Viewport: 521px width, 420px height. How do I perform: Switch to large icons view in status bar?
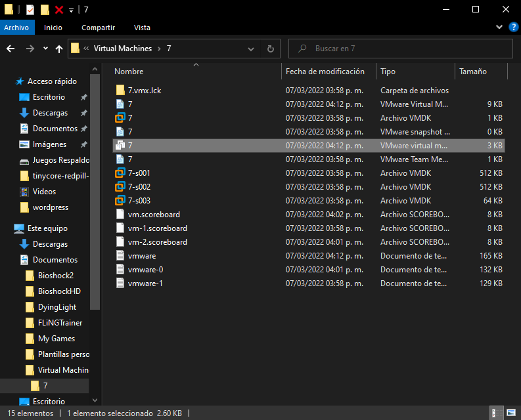[x=511, y=413]
